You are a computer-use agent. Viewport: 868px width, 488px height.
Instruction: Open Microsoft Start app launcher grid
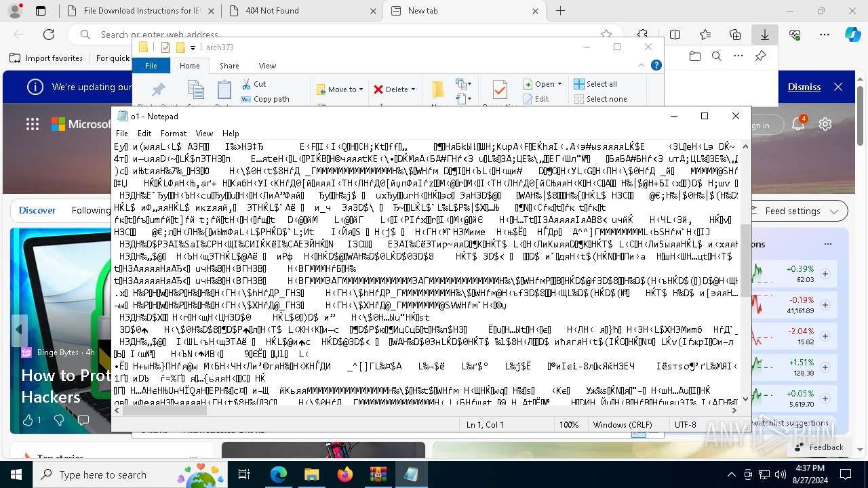click(33, 124)
